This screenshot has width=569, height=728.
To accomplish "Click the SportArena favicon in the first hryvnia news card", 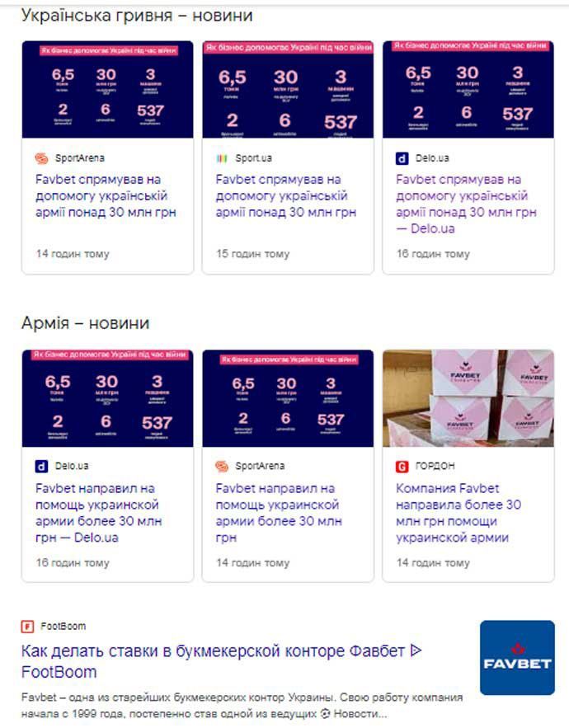I will (42, 158).
